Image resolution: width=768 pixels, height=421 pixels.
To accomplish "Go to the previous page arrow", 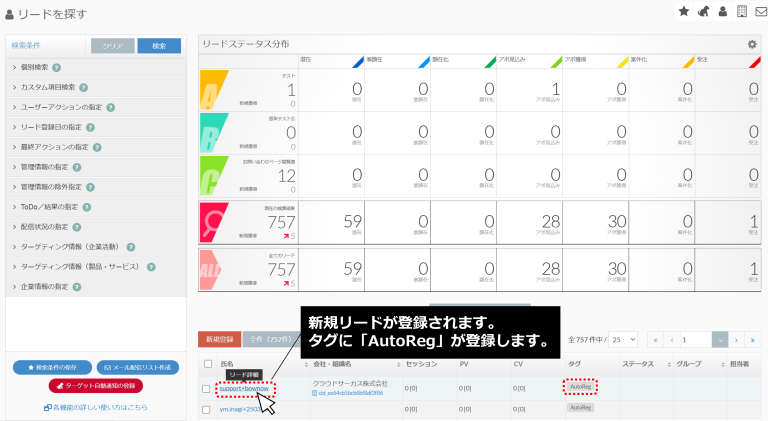I will click(672, 340).
